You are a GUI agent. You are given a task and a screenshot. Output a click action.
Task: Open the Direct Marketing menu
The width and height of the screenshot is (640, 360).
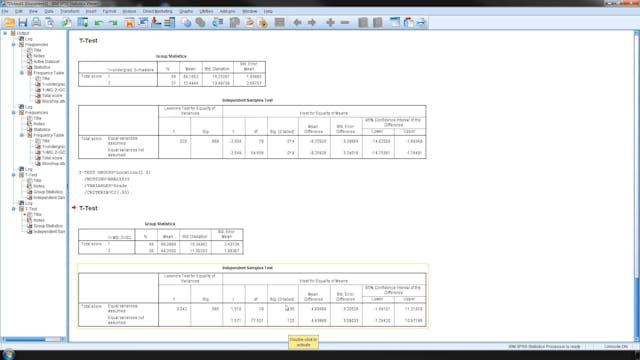(x=158, y=11)
